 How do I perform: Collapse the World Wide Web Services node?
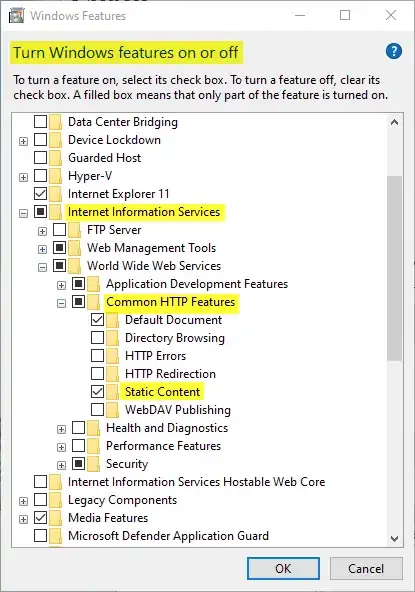click(x=42, y=267)
